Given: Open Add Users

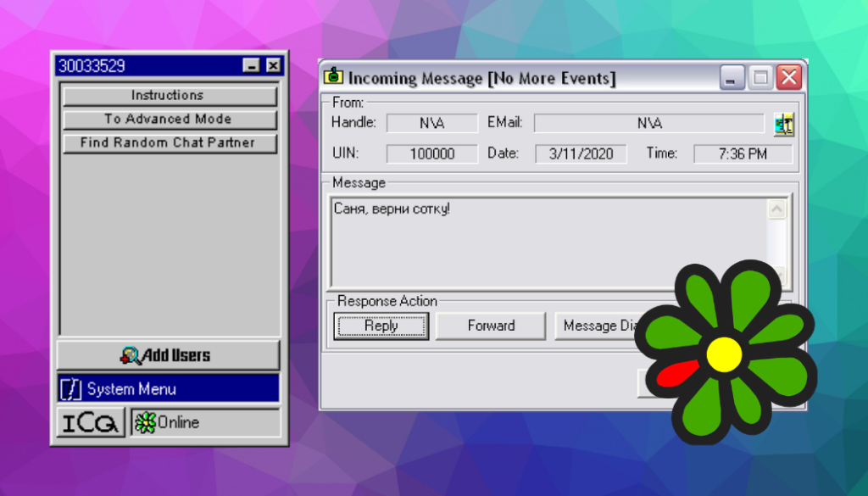Looking at the screenshot, I should 169,355.
